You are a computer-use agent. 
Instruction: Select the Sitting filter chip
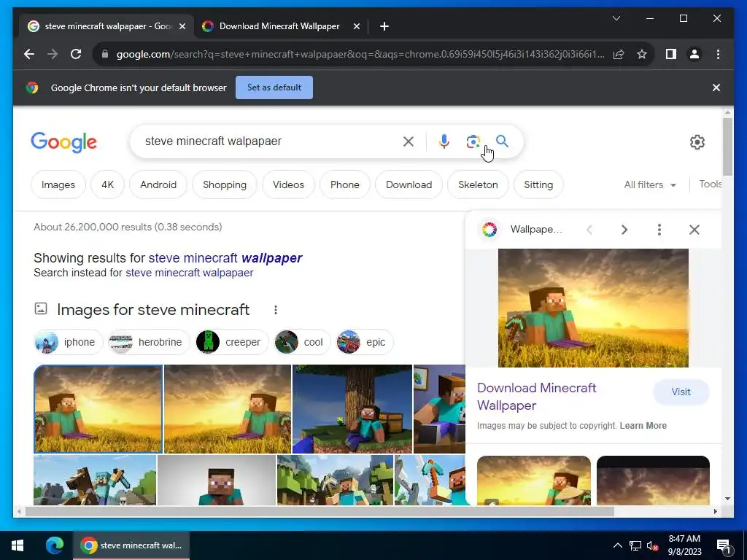pyautogui.click(x=538, y=184)
